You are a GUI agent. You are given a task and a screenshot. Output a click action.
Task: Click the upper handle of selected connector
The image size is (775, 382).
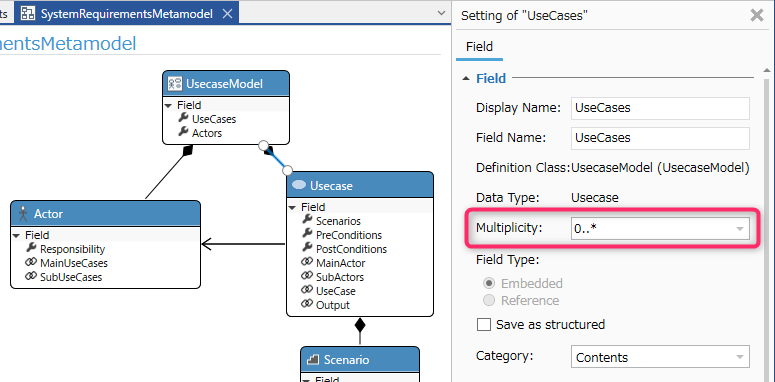tap(263, 145)
